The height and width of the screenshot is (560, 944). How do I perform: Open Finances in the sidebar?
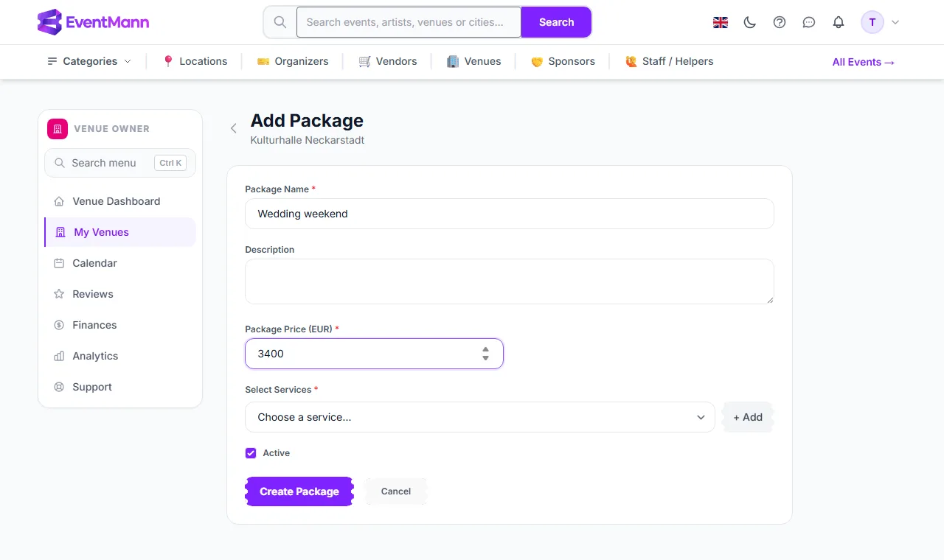120,325
